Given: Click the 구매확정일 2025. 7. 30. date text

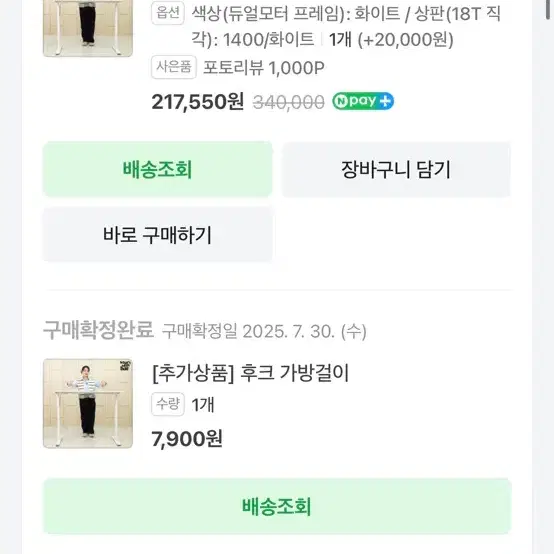Looking at the screenshot, I should click(264, 331).
